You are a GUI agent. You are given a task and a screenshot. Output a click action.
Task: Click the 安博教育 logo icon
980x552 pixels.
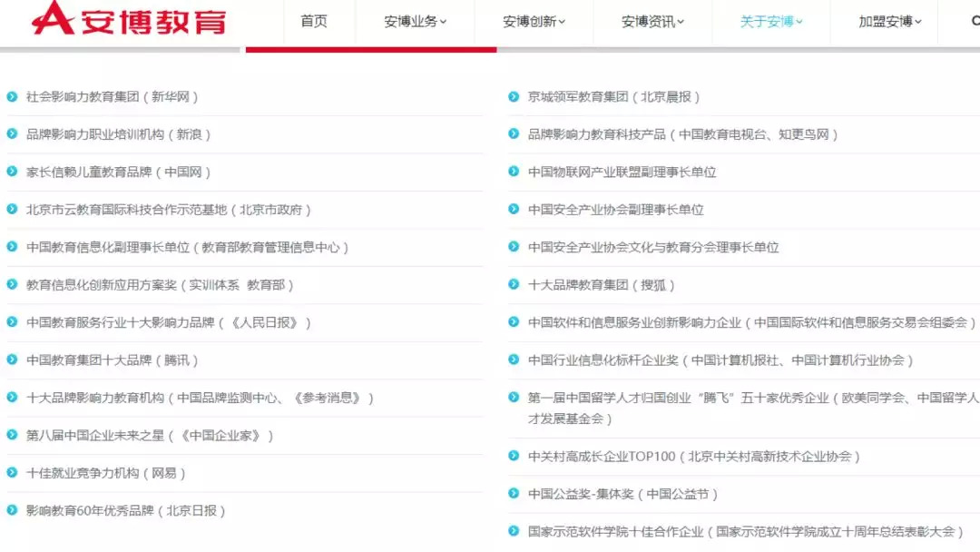pyautogui.click(x=53, y=18)
